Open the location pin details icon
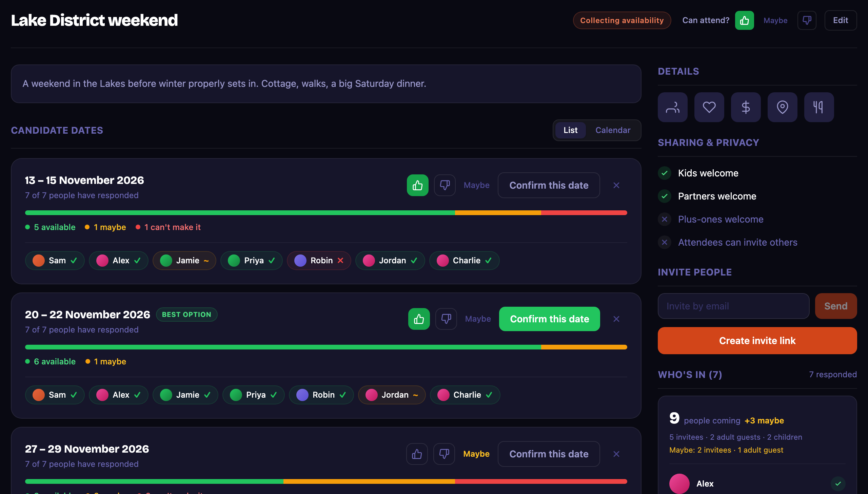The width and height of the screenshot is (868, 494). [x=782, y=107]
